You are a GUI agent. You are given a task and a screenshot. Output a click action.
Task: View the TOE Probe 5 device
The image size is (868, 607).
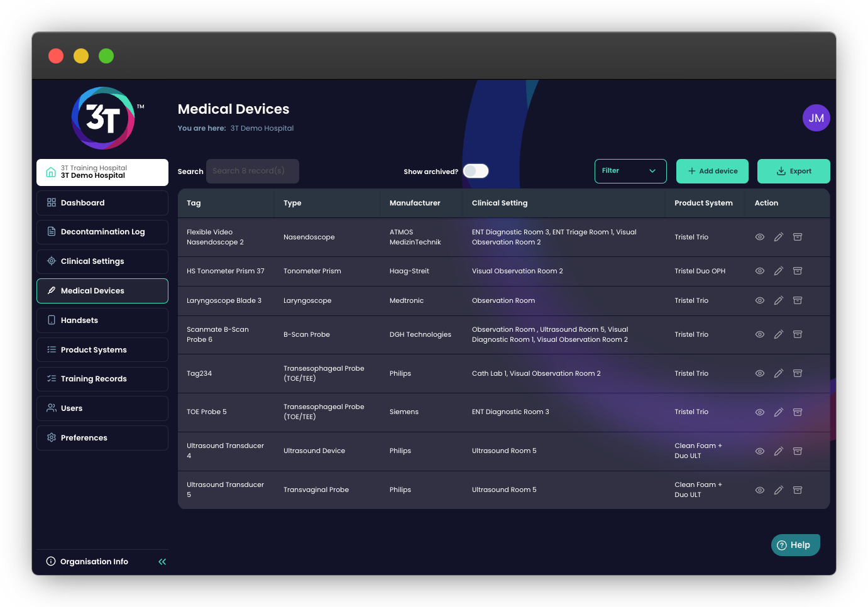click(760, 412)
